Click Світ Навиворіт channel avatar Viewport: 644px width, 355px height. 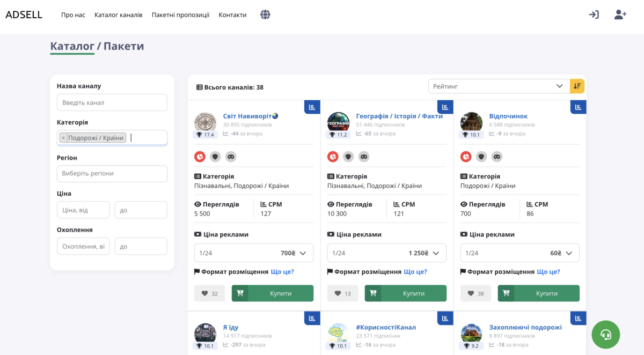coord(205,123)
